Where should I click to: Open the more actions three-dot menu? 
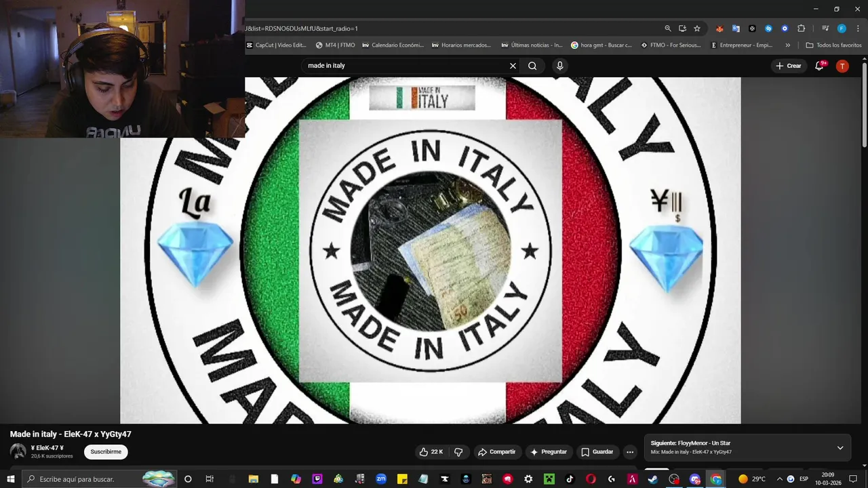tap(630, 451)
